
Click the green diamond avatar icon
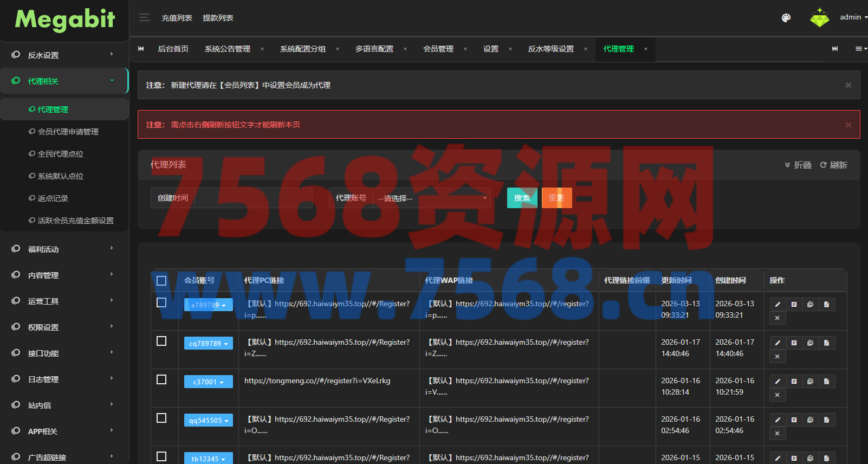point(819,18)
